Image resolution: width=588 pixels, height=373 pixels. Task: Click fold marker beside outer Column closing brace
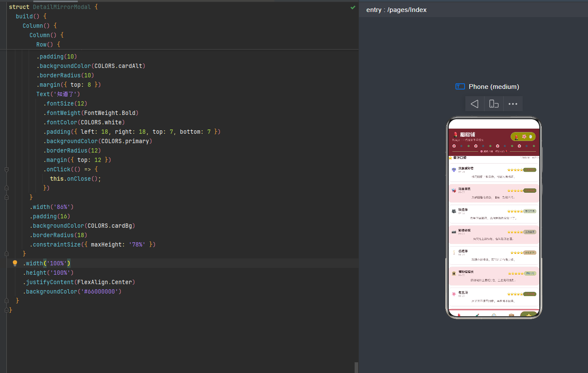tap(6, 254)
